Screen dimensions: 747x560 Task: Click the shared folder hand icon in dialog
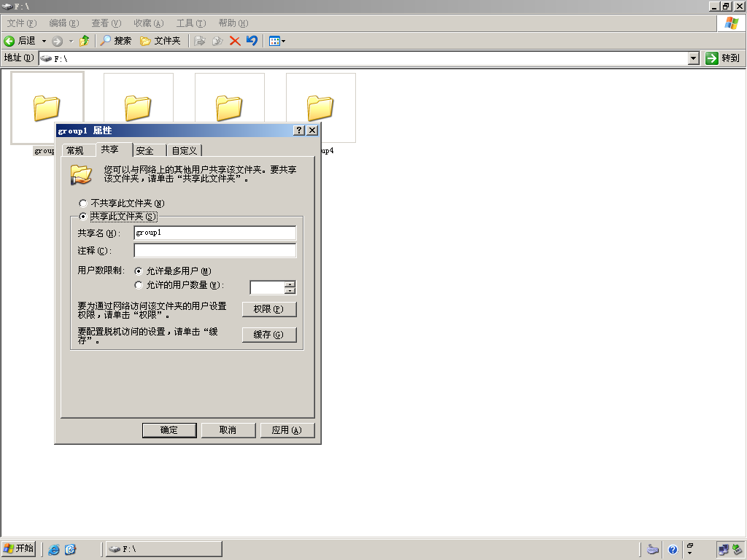[81, 175]
